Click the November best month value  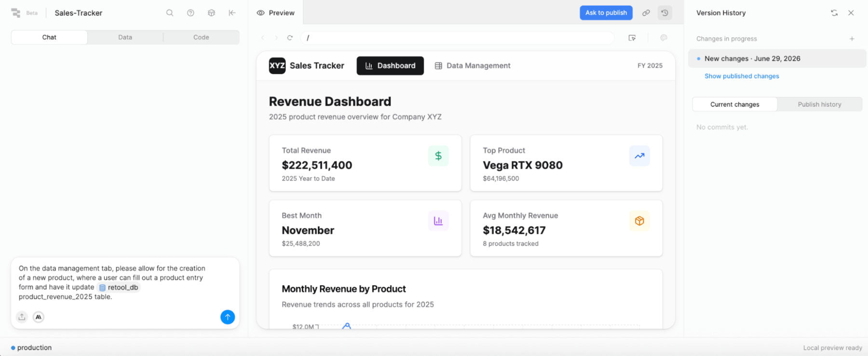pyautogui.click(x=308, y=230)
